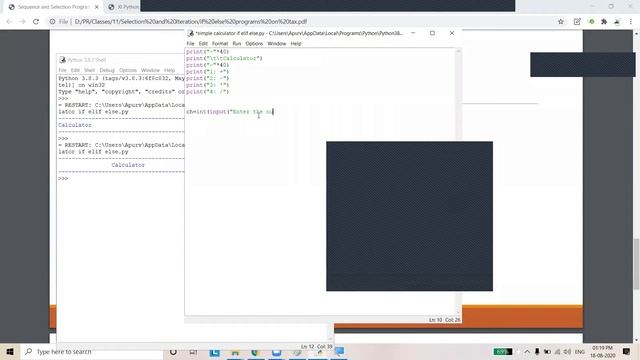The width and height of the screenshot is (640, 360).
Task: Open Shell menu in Python Shell window
Action: tap(89, 70)
